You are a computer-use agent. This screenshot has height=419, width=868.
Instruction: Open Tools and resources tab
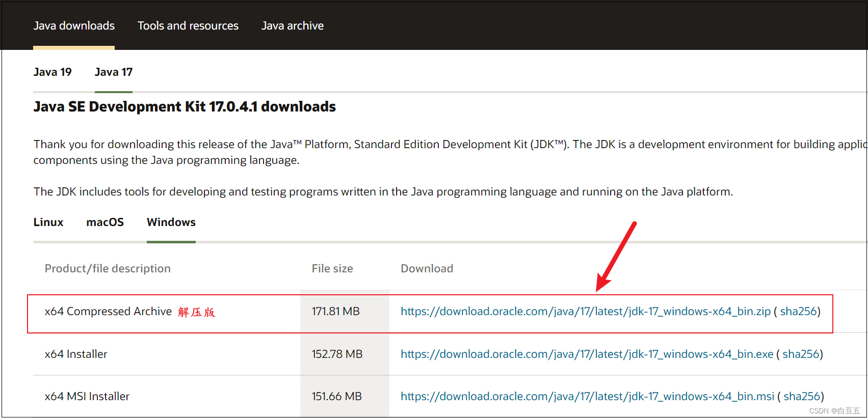pos(188,26)
